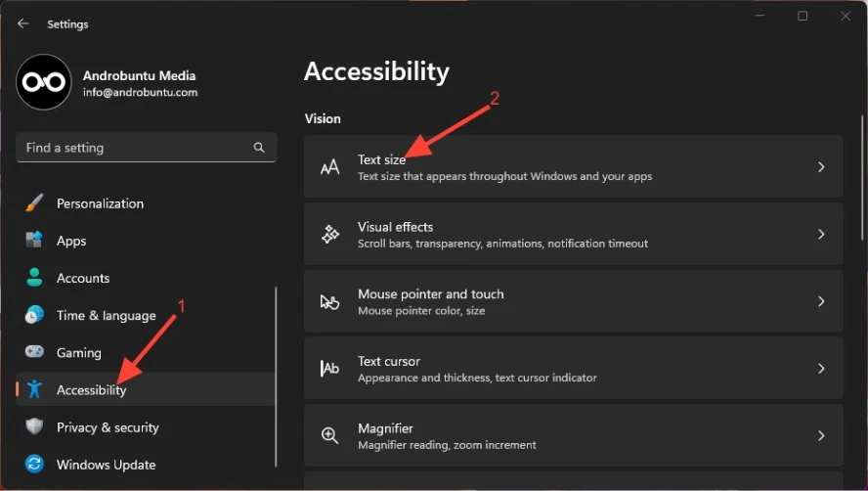Click the search magnifier icon

tap(259, 148)
